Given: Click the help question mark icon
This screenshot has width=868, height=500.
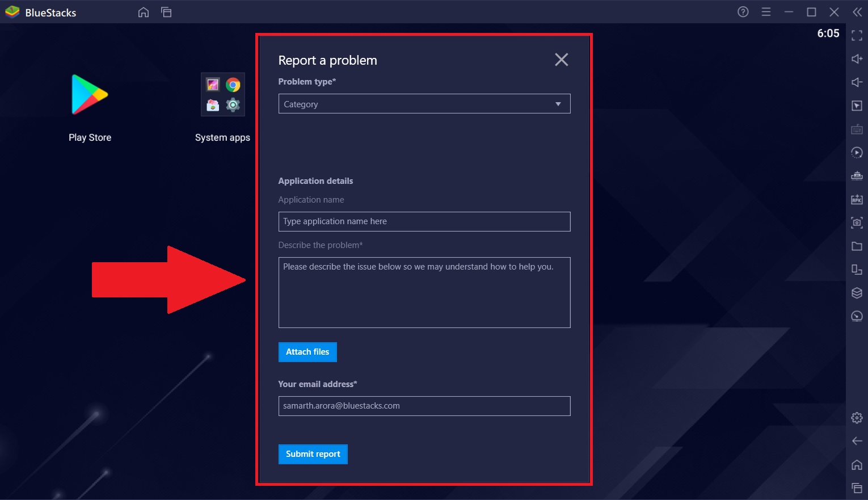Looking at the screenshot, I should point(743,12).
